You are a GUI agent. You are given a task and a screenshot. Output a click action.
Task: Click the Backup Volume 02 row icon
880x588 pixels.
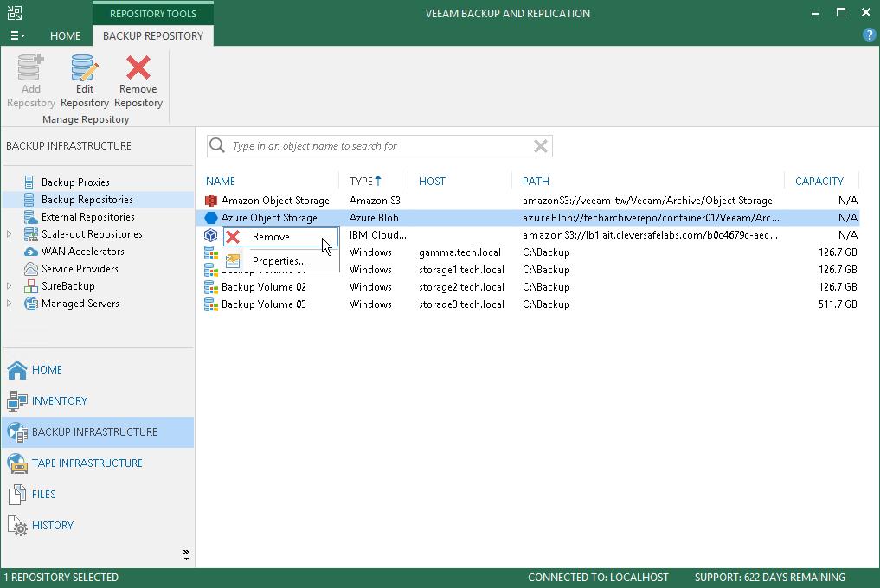(211, 287)
